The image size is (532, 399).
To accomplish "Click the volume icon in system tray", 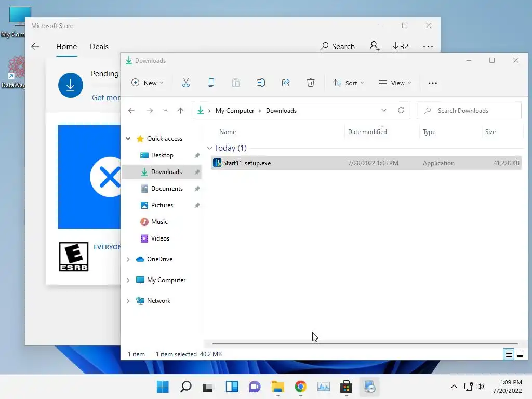I will pos(481,387).
